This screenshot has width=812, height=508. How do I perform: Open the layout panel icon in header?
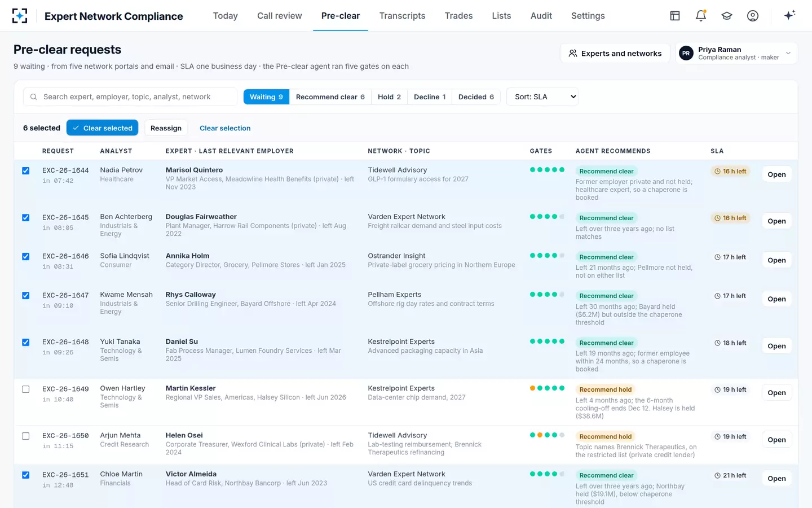[x=675, y=16]
